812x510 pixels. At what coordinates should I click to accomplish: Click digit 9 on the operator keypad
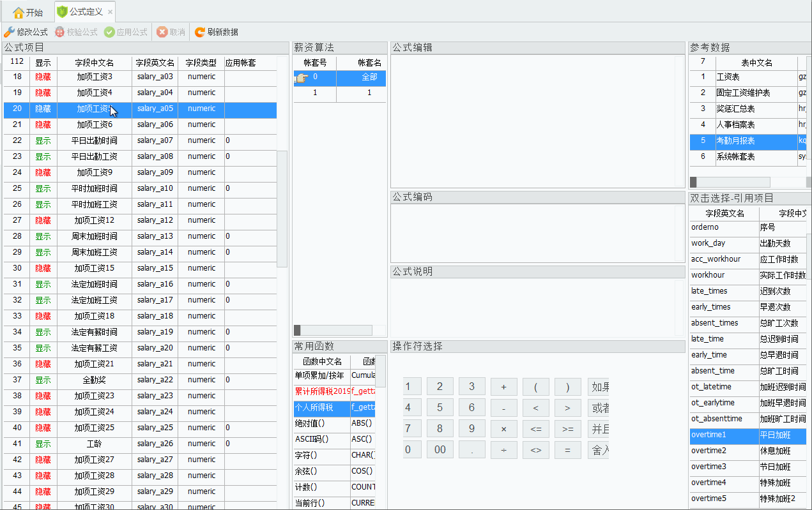point(472,429)
